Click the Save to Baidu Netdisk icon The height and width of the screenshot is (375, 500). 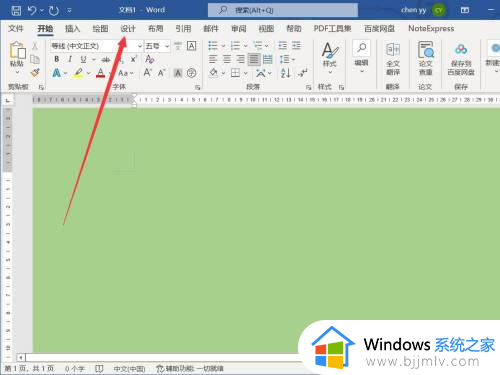tap(461, 59)
